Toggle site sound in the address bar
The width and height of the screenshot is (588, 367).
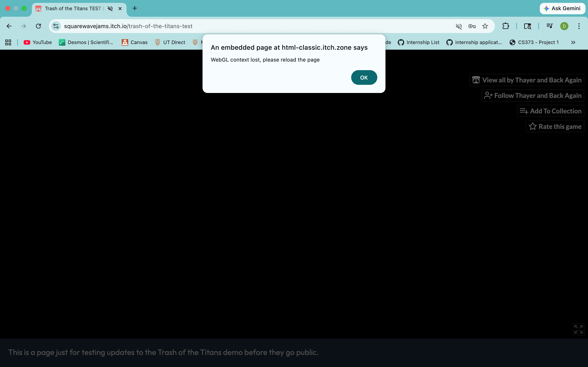(459, 26)
